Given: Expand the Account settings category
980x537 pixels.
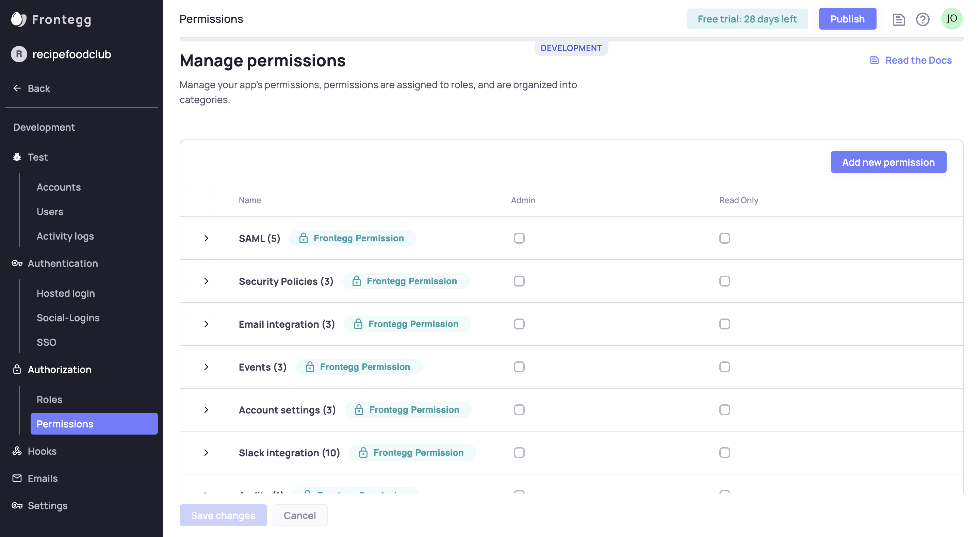Looking at the screenshot, I should pyautogui.click(x=206, y=410).
